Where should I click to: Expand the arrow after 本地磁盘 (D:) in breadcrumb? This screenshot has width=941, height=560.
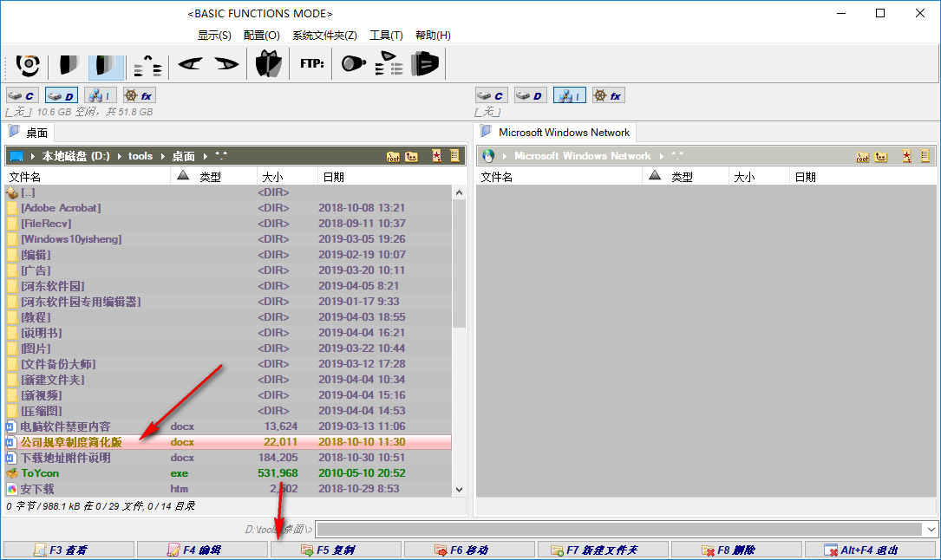coord(120,157)
